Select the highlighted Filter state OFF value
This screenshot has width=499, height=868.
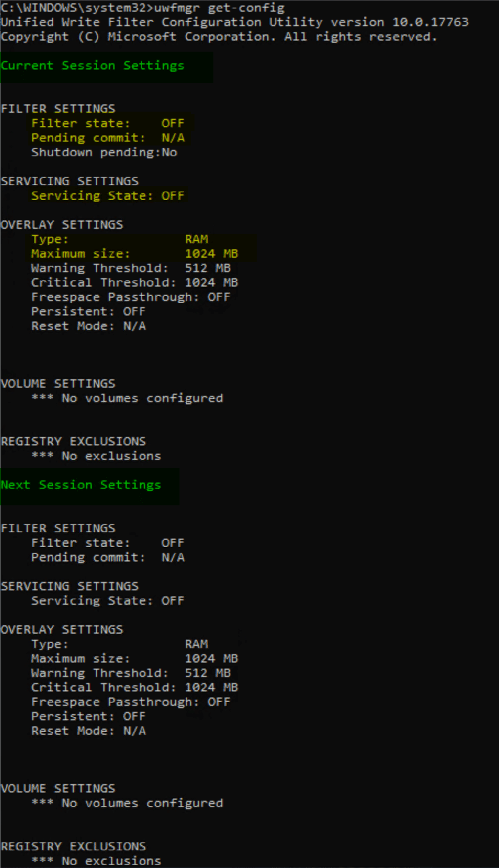pos(172,123)
